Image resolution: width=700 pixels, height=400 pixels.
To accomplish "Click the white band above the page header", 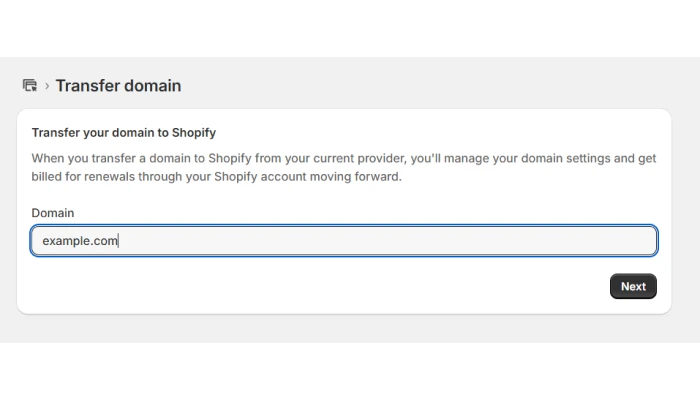I will (x=350, y=28).
